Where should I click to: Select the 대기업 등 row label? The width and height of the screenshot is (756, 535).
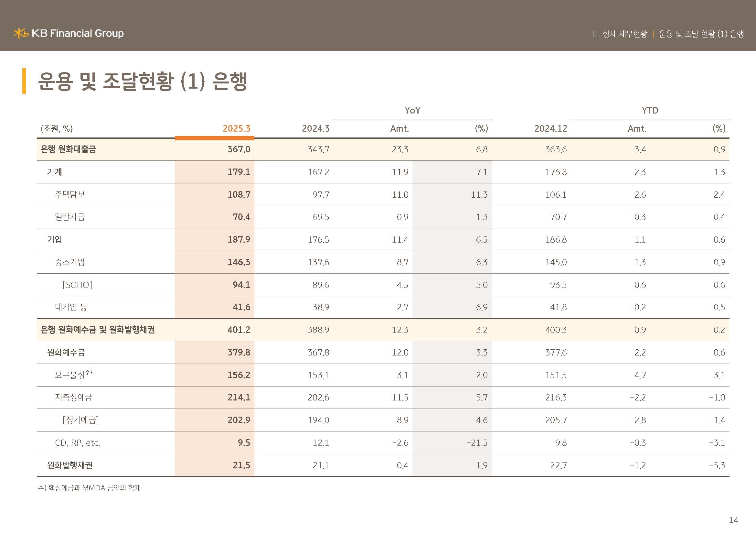point(71,307)
